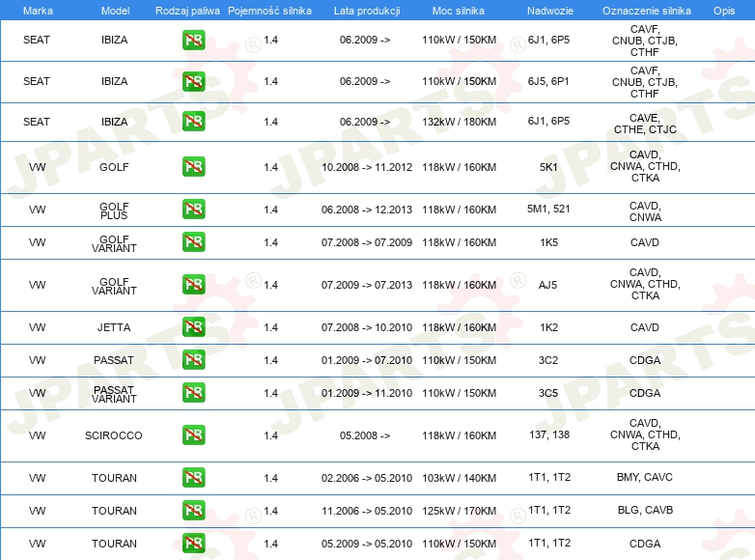Screen dimensions: 755x560
Task: Select the petrol icon in the PASSAT 3C2 row
Action: pos(193,360)
